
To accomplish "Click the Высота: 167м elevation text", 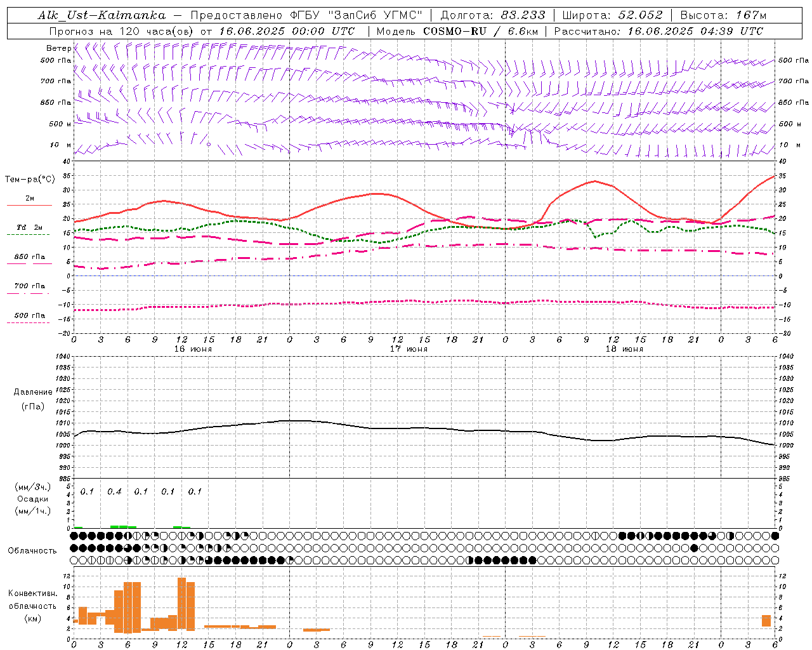I will click(x=723, y=15).
